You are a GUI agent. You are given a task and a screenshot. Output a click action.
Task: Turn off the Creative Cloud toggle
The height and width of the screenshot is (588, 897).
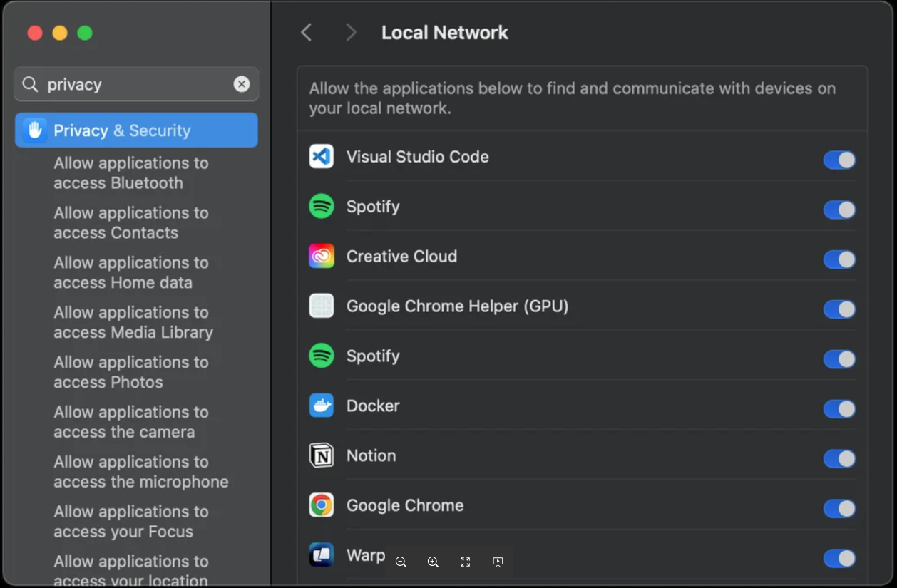[x=839, y=259]
